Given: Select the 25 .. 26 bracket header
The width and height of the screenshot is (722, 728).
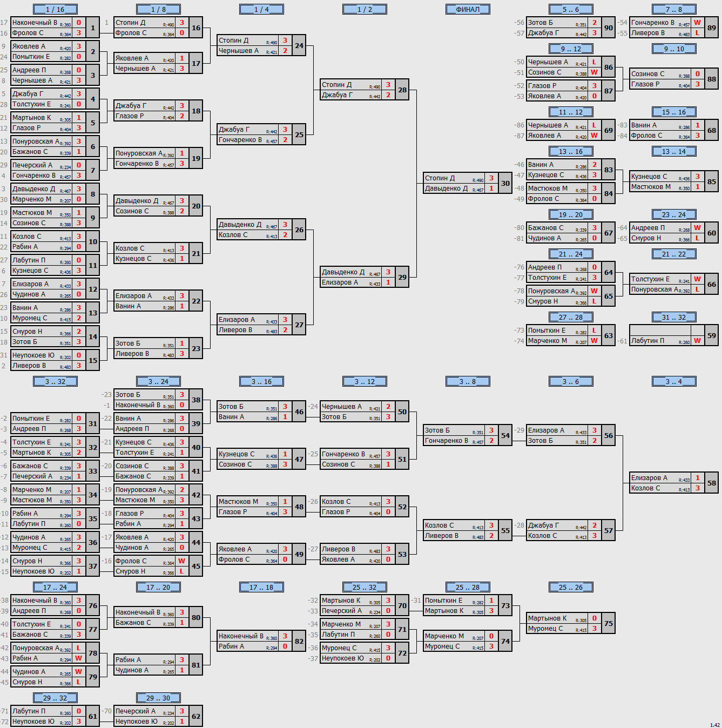Looking at the screenshot, I should tap(571, 587).
